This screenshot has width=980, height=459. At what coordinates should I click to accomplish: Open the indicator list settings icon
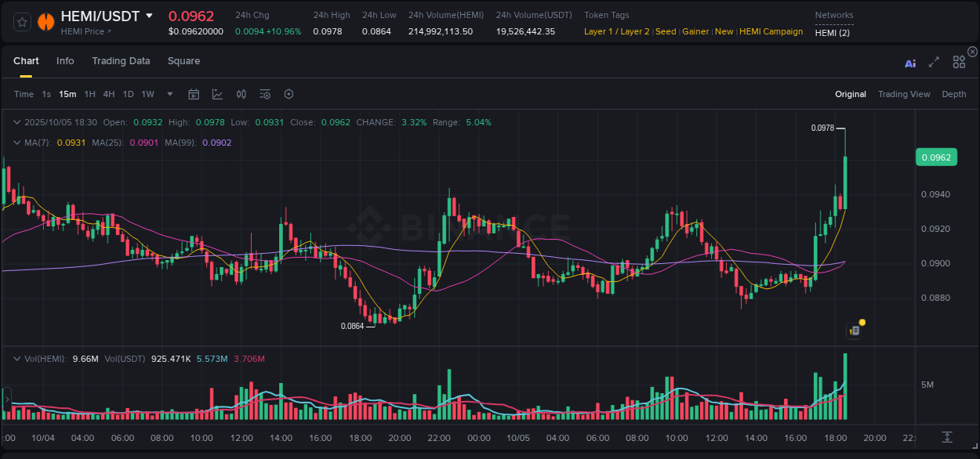click(265, 93)
